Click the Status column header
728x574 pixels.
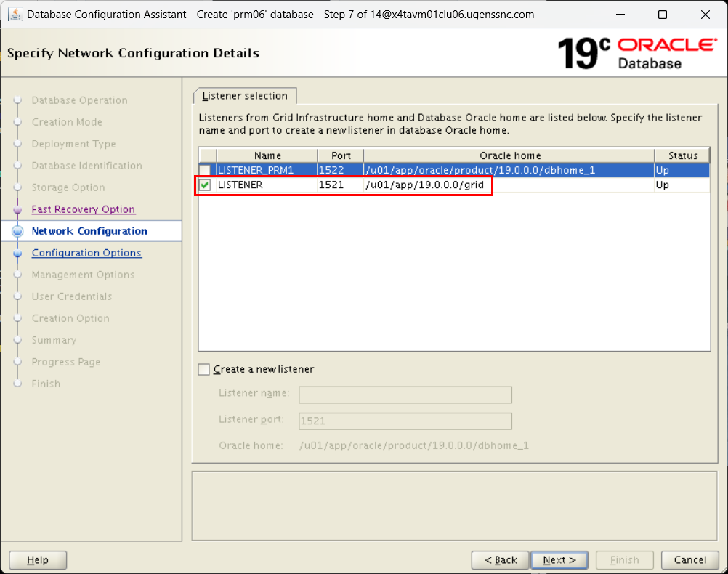pyautogui.click(x=682, y=155)
